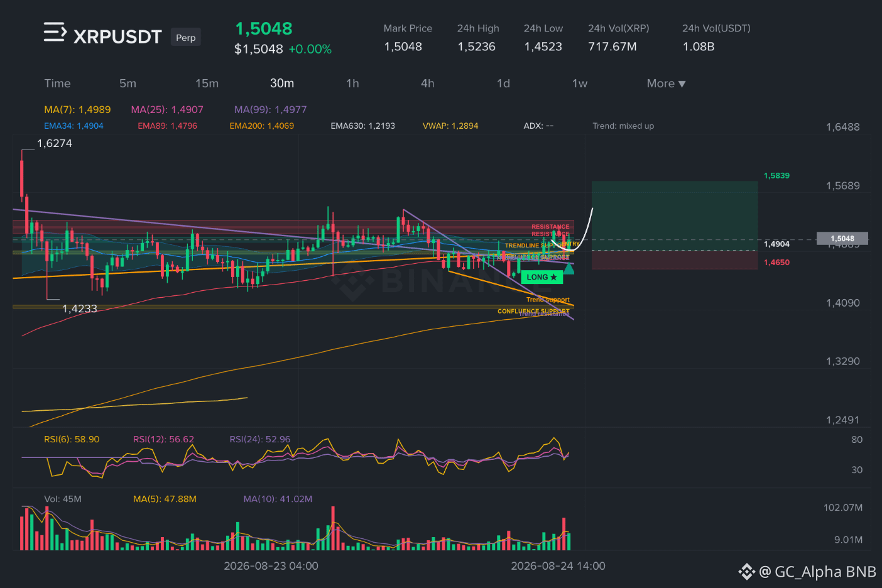
Task: Click the 1,5689 price axis value
Action: [x=842, y=186]
